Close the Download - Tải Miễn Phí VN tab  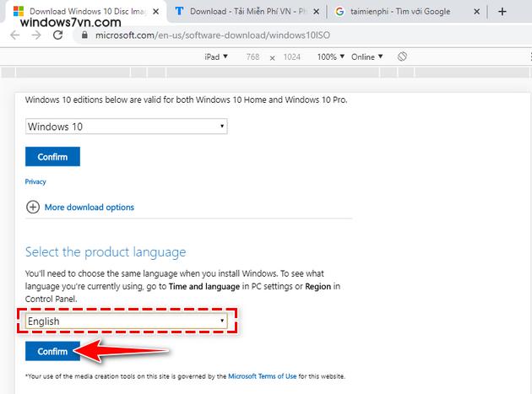(x=316, y=12)
